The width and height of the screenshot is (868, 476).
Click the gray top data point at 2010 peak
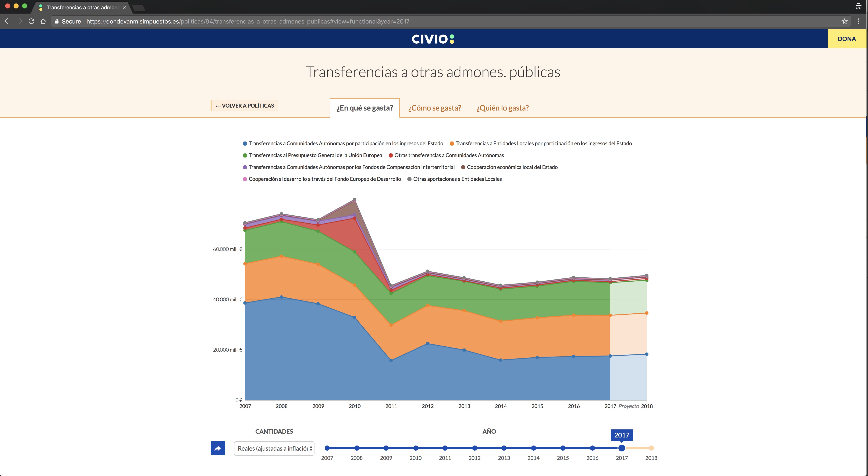tap(355, 200)
